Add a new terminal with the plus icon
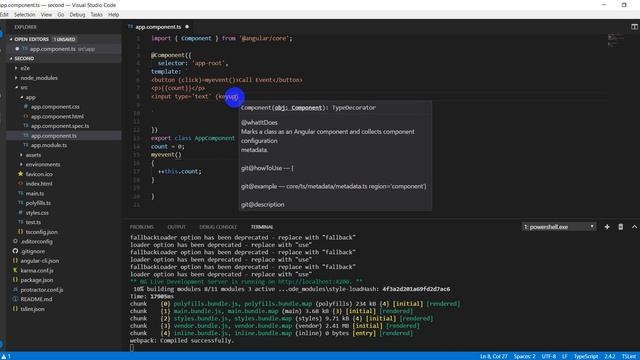The height and width of the screenshot is (360, 640). [607, 227]
